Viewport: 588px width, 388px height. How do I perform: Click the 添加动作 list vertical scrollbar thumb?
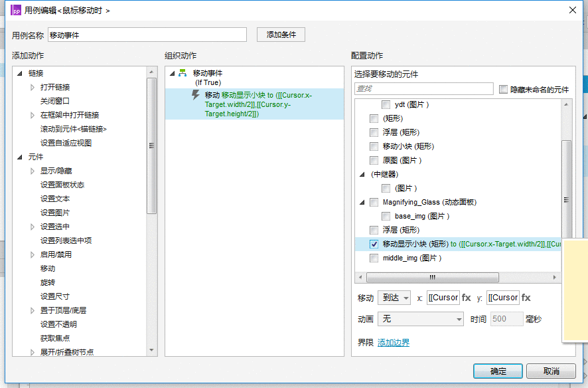tap(151, 145)
